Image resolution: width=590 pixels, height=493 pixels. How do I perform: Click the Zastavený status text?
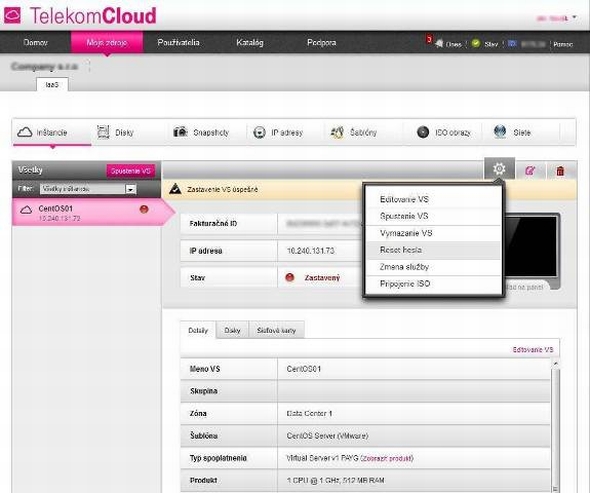click(322, 278)
